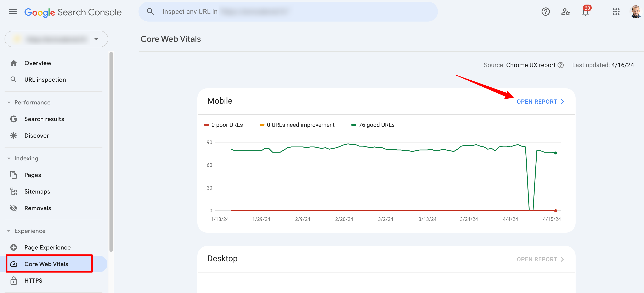Click the Google Search Console logo
The width and height of the screenshot is (644, 293).
pos(73,12)
